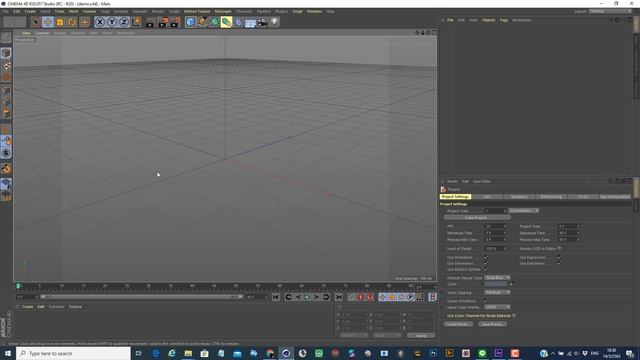Toggle Use Motion System checkbox

pos(486,269)
